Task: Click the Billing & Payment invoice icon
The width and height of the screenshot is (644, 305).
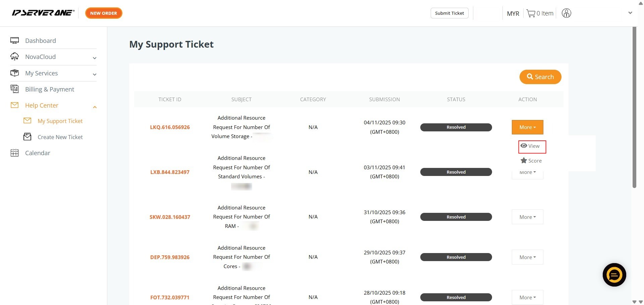Action: 14,89
